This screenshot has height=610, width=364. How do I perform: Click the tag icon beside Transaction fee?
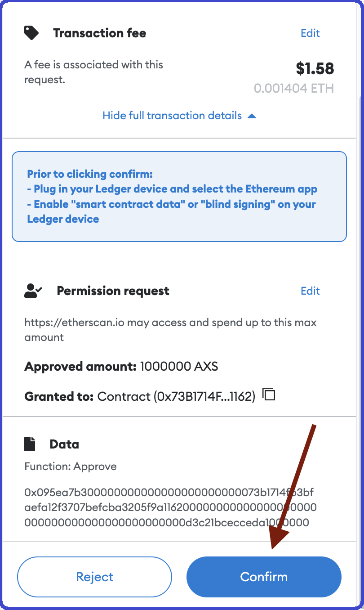click(x=31, y=33)
